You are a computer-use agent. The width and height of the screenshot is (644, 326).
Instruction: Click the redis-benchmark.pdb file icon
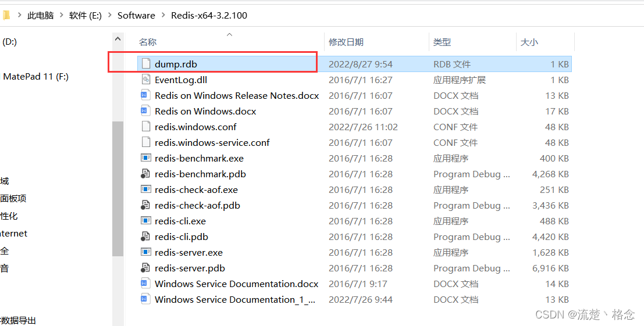[x=145, y=174]
